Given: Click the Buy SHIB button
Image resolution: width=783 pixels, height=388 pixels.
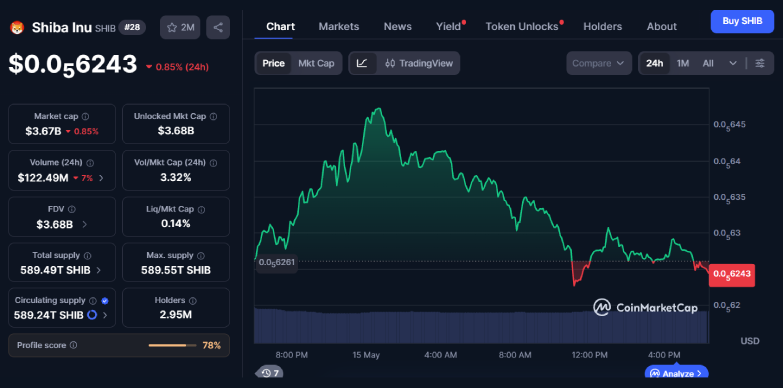Looking at the screenshot, I should tap(742, 21).
